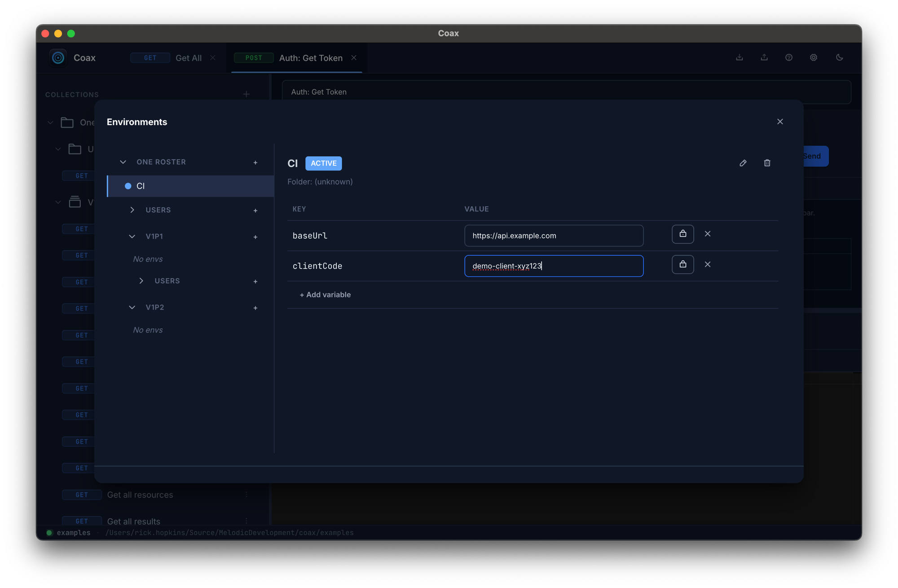
Task: Edit the baseUrl value field
Action: tap(554, 236)
